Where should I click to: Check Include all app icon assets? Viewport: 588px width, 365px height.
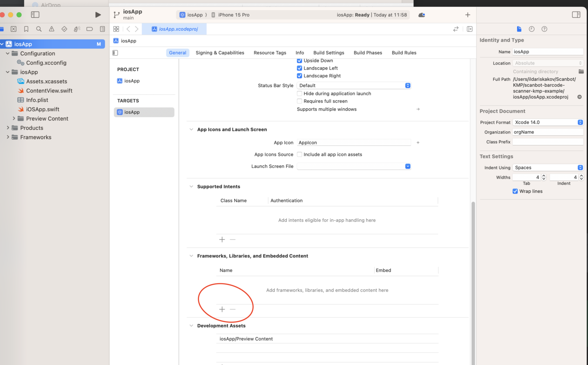tap(299, 154)
